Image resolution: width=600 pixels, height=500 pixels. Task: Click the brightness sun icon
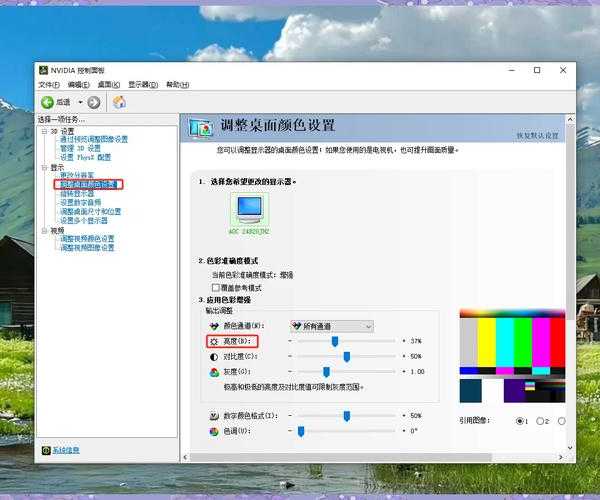tap(214, 341)
